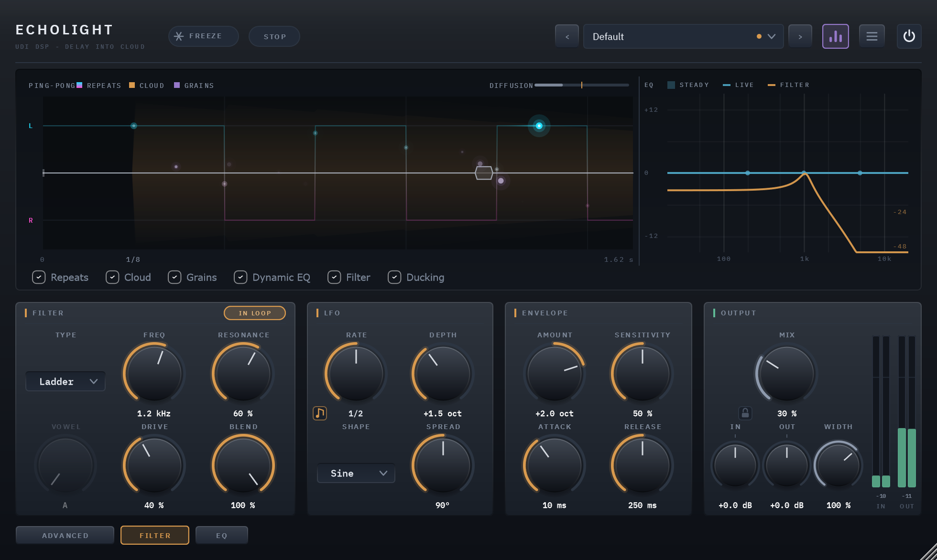The height and width of the screenshot is (560, 937).
Task: Click the Blend knob
Action: click(243, 465)
